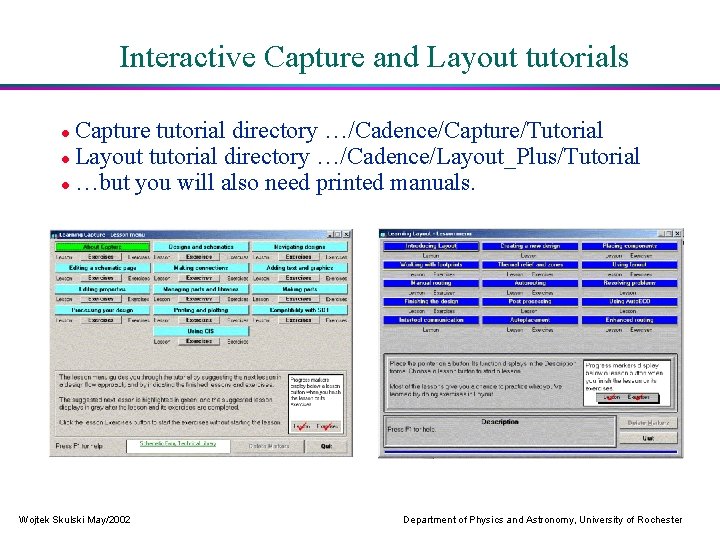Start the Placing components lesson
Screen dimensions: 720x540
tap(630, 246)
